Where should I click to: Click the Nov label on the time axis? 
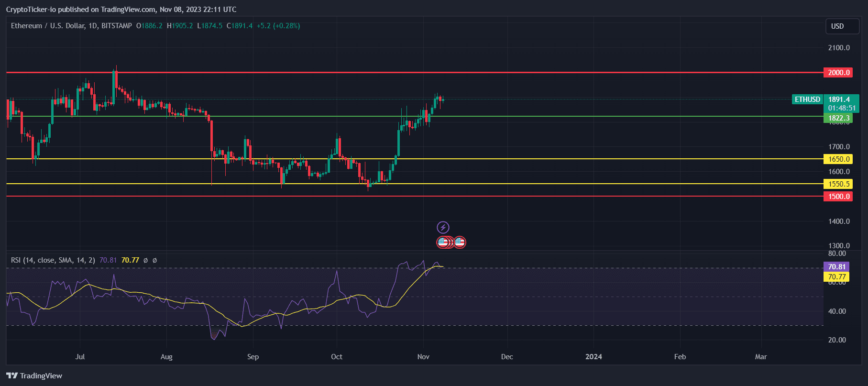click(x=423, y=357)
